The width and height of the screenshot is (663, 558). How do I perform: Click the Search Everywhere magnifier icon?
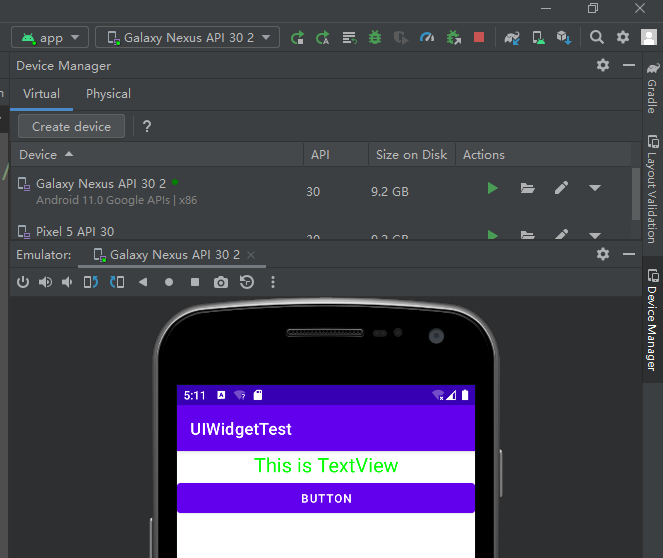597,37
